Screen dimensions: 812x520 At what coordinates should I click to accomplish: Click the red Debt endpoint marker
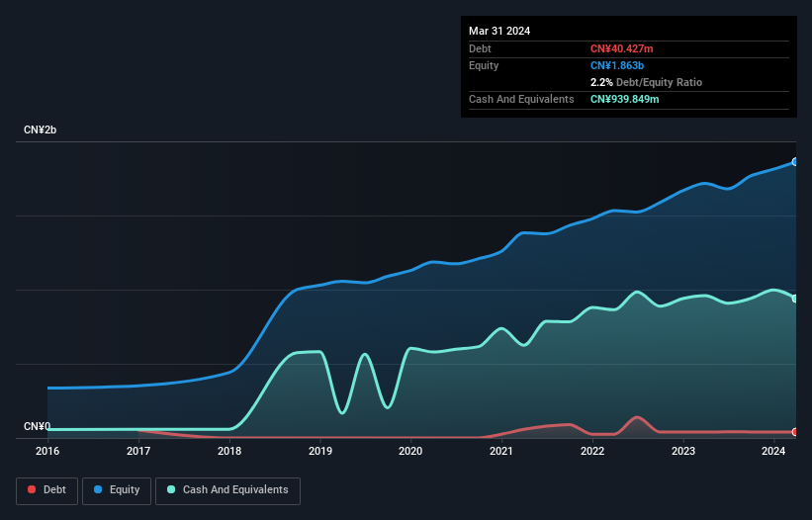(x=795, y=432)
